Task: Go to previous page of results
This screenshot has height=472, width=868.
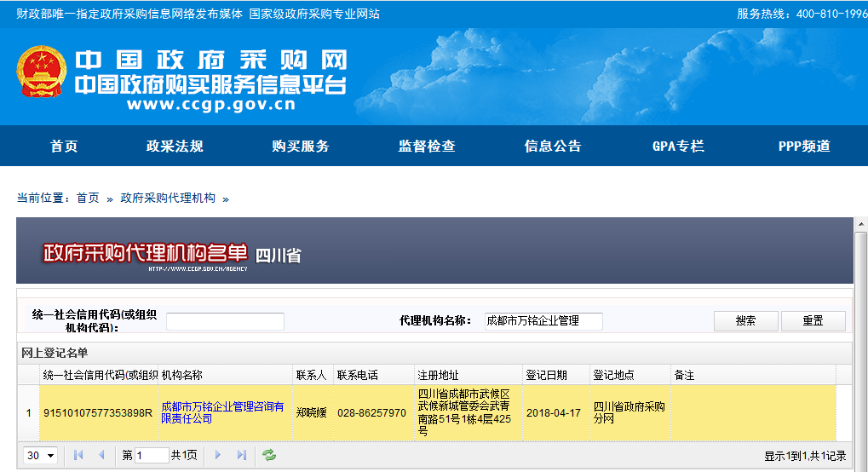Action: tap(101, 456)
